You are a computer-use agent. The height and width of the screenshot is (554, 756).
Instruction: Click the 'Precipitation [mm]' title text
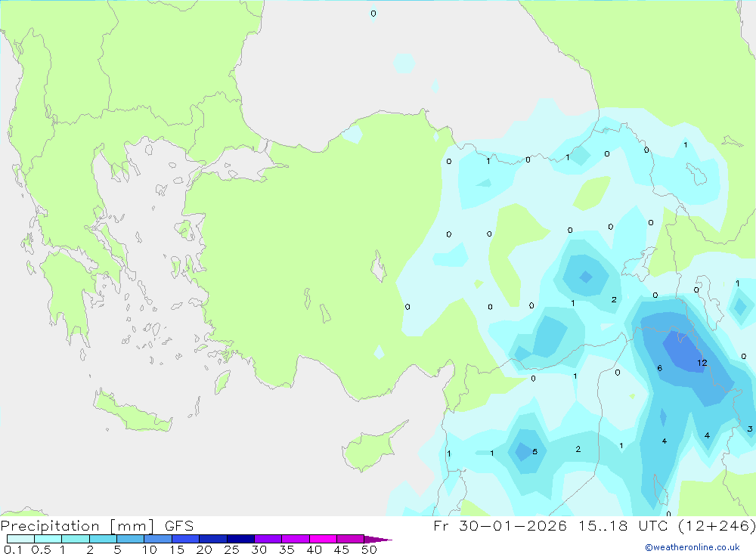pyautogui.click(x=78, y=526)
